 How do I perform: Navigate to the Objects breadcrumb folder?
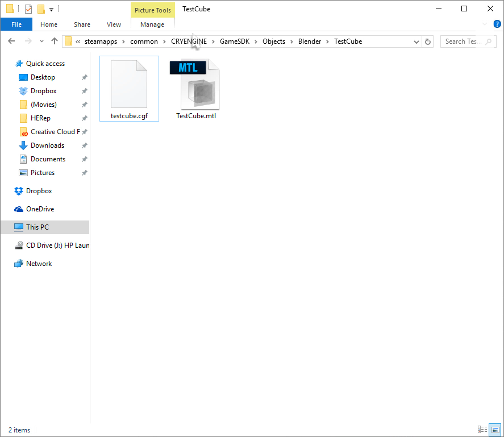tap(273, 41)
